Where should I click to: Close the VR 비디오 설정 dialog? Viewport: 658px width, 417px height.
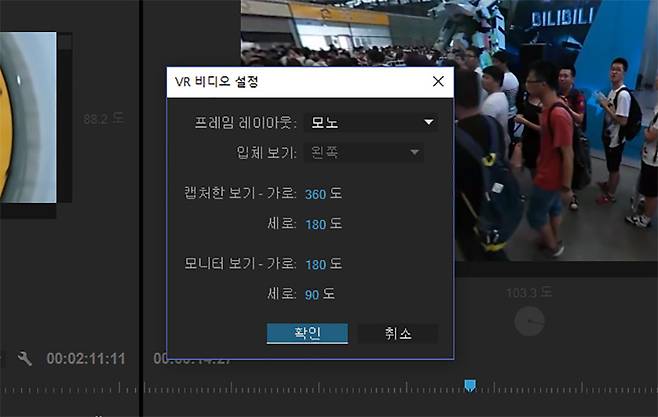pos(438,81)
